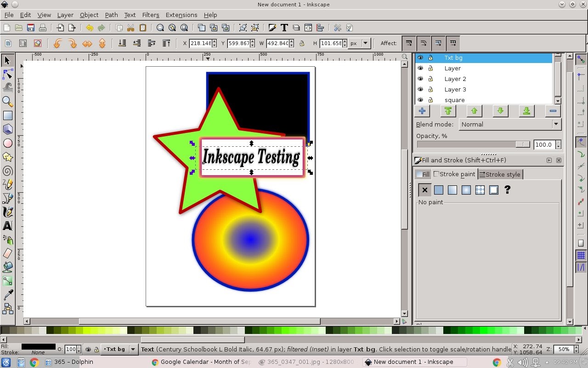Select the Gradient tool
The height and width of the screenshot is (368, 588).
[8, 281]
